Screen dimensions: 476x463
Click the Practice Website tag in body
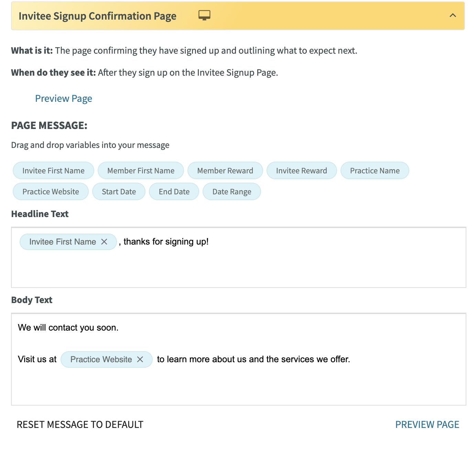(x=101, y=359)
